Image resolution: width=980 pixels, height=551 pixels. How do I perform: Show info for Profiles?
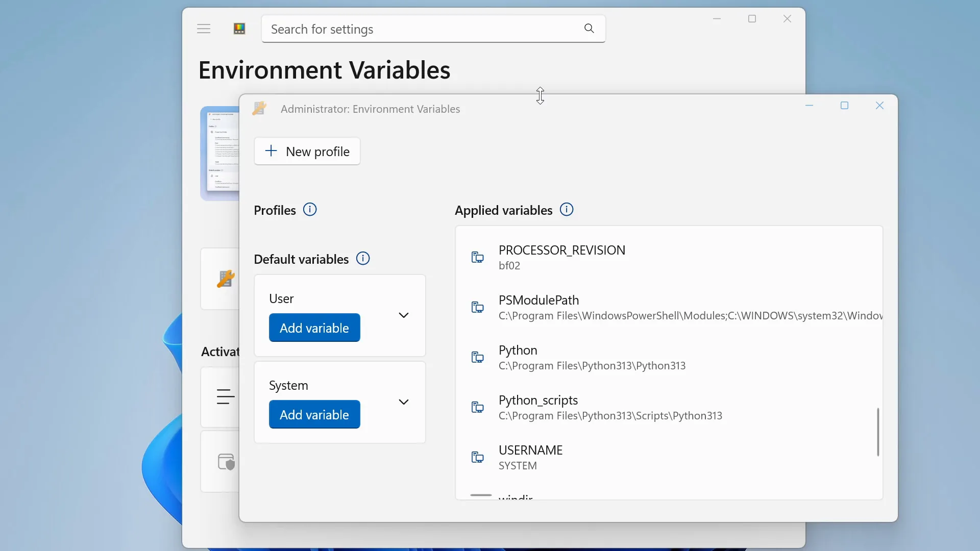(310, 210)
